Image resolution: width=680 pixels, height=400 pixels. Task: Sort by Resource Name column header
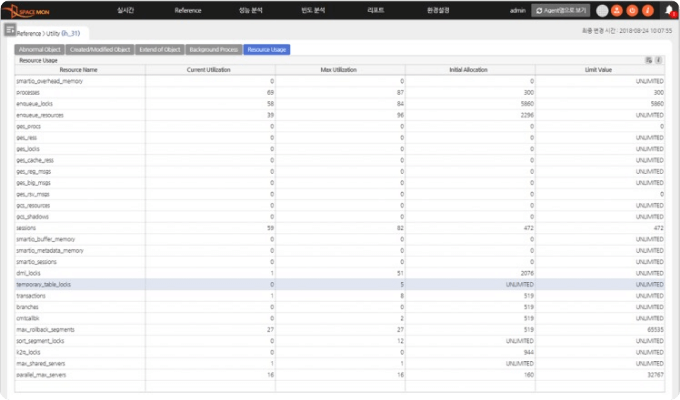pyautogui.click(x=78, y=70)
